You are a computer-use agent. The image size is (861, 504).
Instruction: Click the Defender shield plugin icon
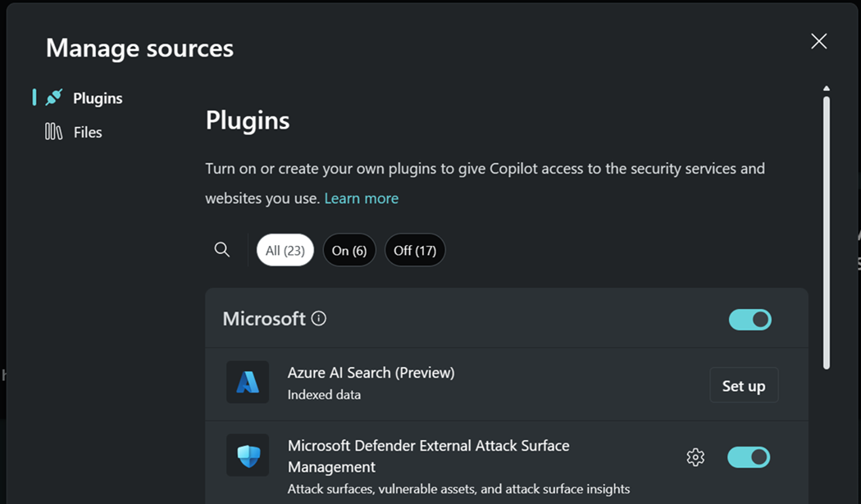click(x=248, y=455)
